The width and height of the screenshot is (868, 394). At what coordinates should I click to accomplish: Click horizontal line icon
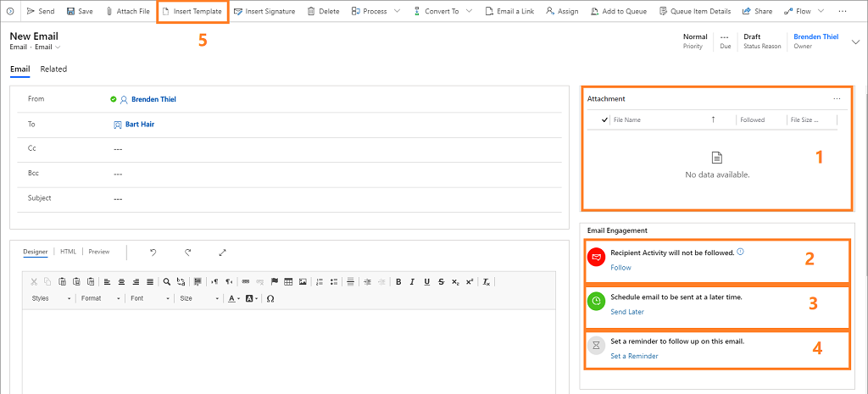click(350, 281)
